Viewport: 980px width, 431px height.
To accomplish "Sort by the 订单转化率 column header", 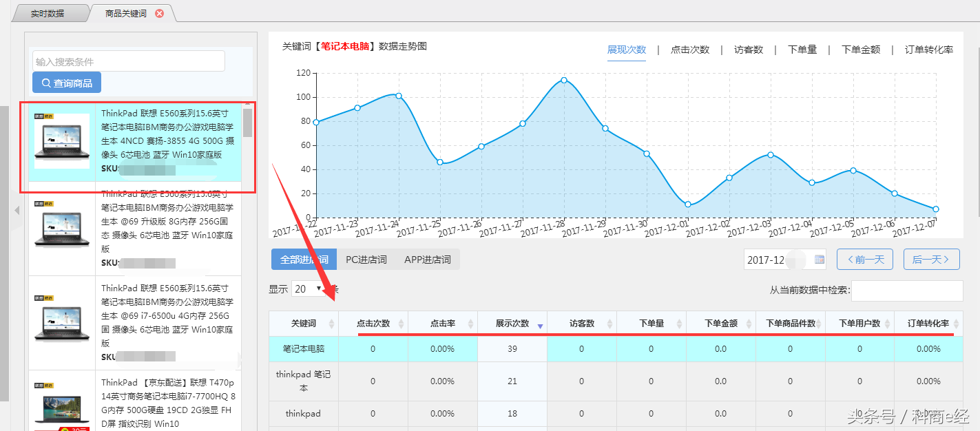I will pos(928,323).
